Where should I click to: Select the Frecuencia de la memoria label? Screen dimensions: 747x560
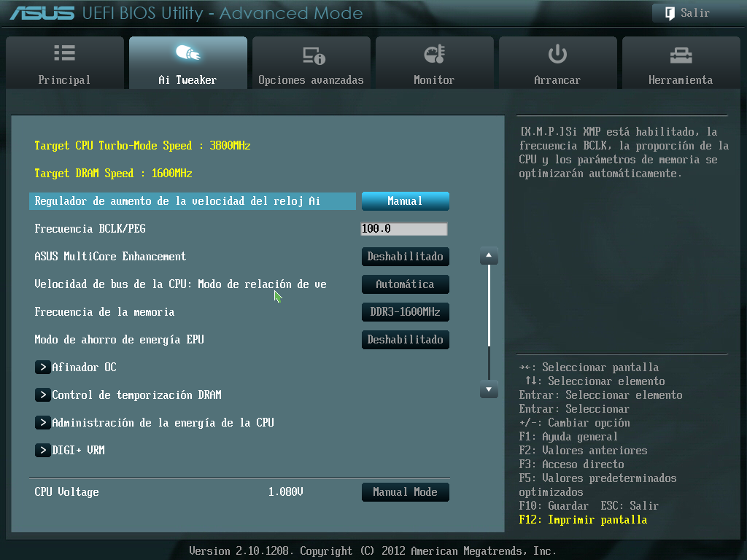104,312
